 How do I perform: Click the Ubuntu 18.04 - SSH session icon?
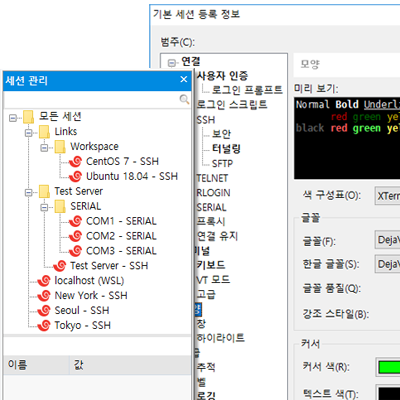coord(76,176)
